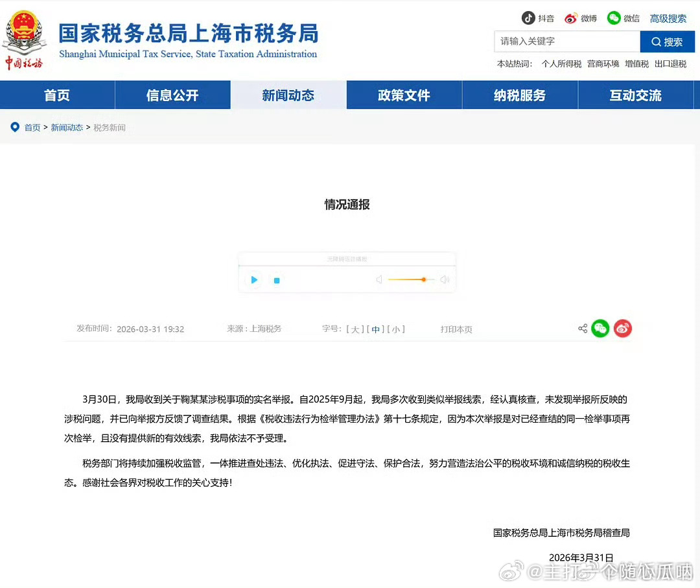Click the blue 搜索 search button
The image size is (700, 588).
click(x=668, y=41)
